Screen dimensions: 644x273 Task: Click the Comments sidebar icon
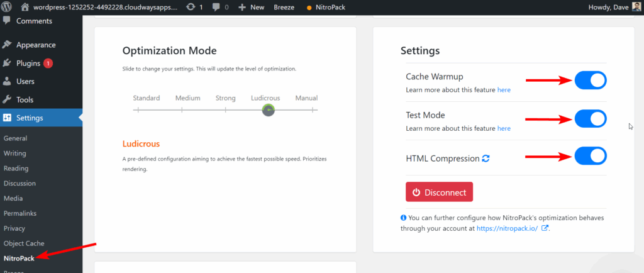pyautogui.click(x=6, y=21)
